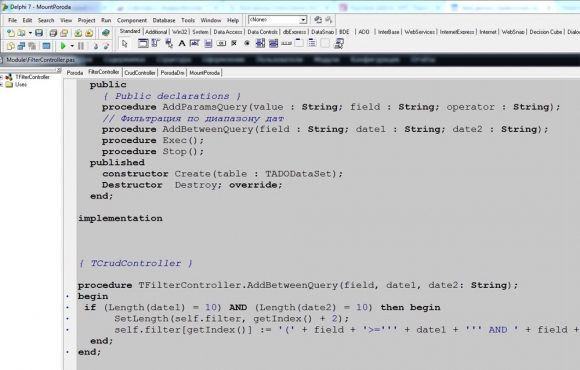Screen dimensions: 580x370
Task: Expand the TFilterController tree node
Action: click(x=1, y=77)
